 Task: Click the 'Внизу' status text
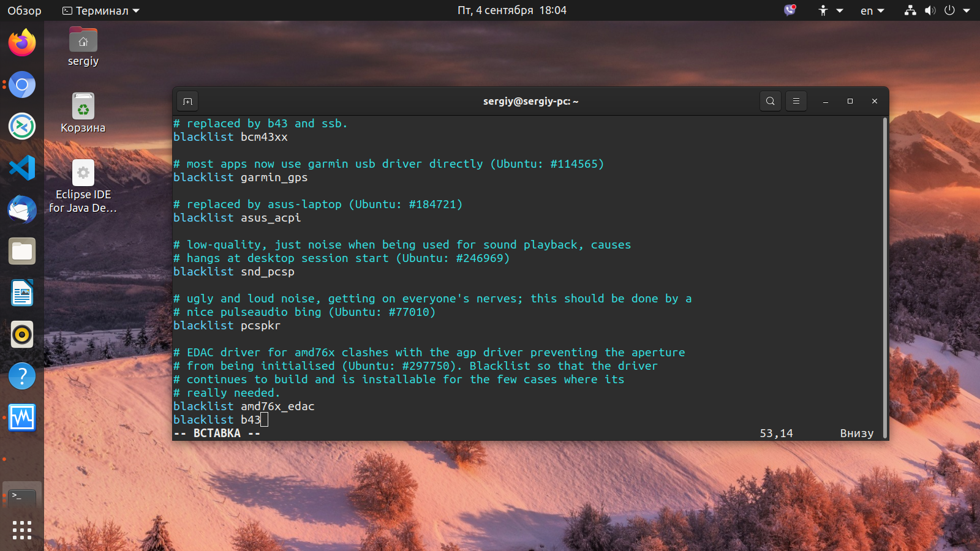click(857, 433)
